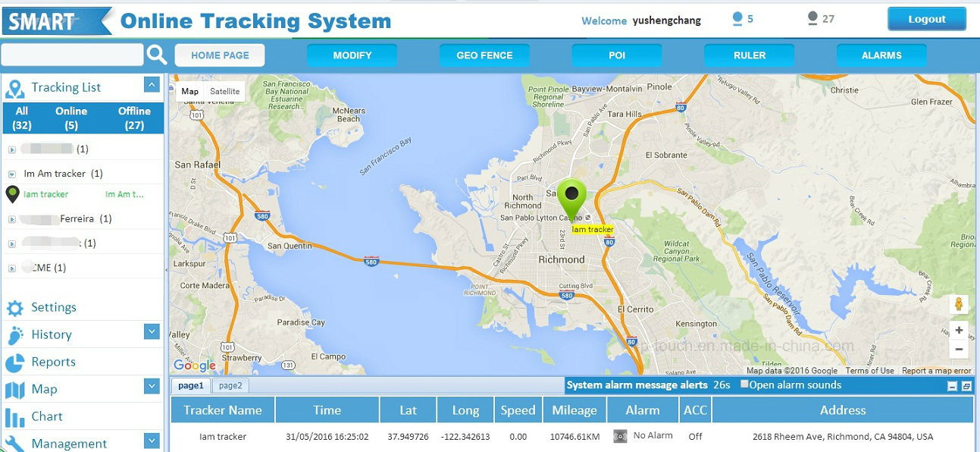This screenshot has width=980, height=452.
Task: Collapse the Tracking List panel
Action: point(152,86)
